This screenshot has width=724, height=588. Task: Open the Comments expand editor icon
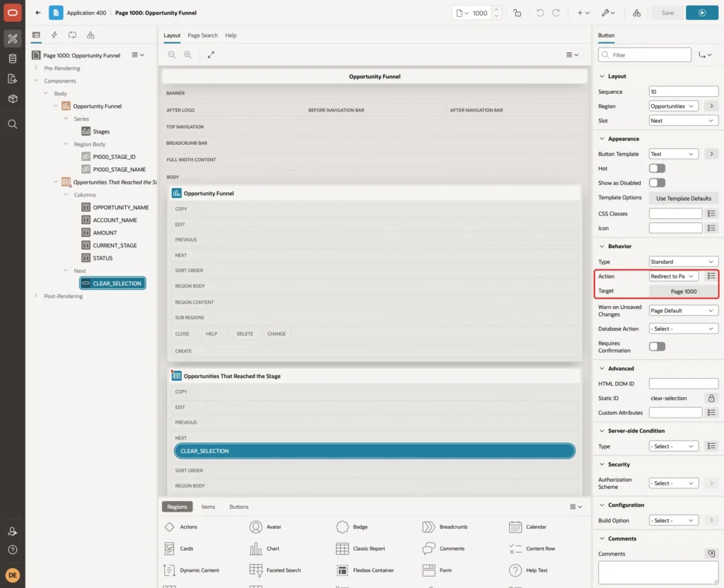coord(711,553)
